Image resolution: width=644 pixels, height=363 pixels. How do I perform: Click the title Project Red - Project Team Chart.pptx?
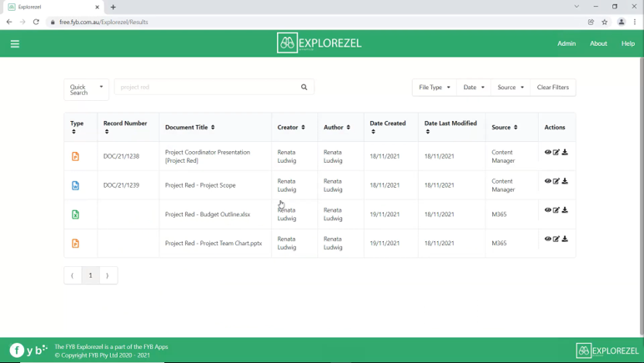coord(214,244)
